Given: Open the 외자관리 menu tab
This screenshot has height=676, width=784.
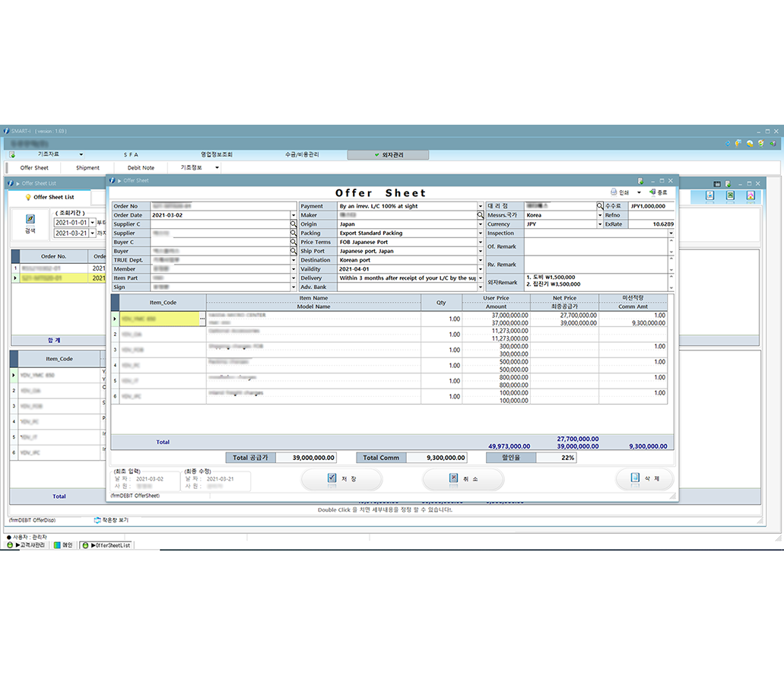Looking at the screenshot, I should pos(388,155).
